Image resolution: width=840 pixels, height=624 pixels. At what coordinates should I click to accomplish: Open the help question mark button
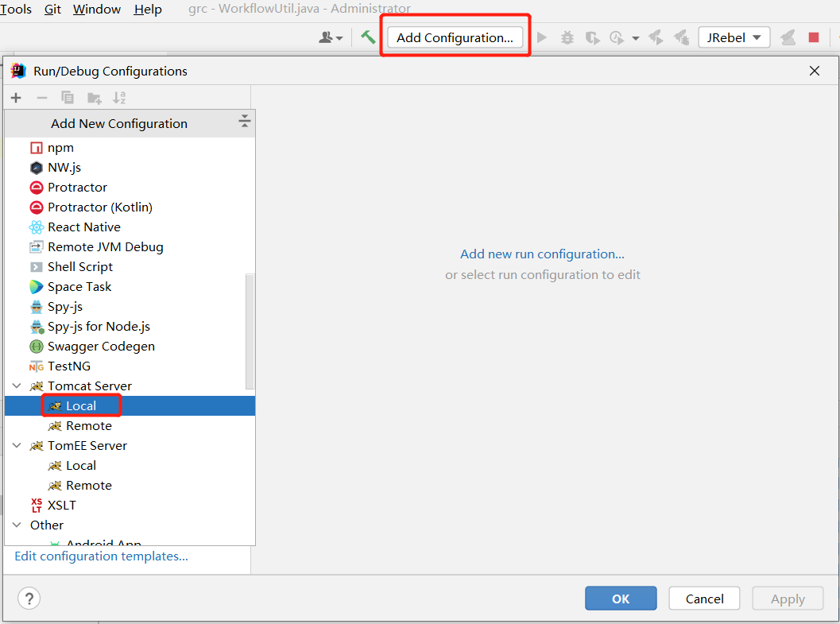pos(29,599)
